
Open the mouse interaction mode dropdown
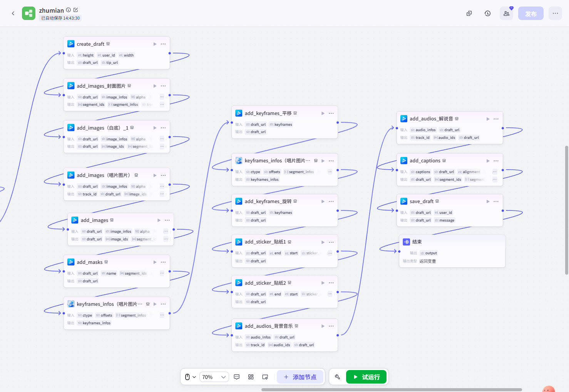tap(190, 377)
